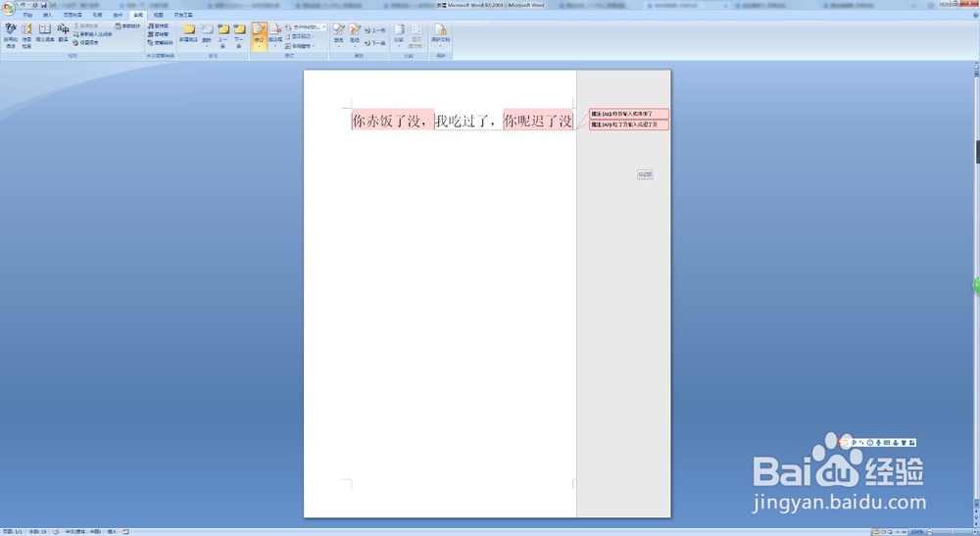Switch to Insert (插入) ribbon tab
The height and width of the screenshot is (536, 980).
click(47, 15)
